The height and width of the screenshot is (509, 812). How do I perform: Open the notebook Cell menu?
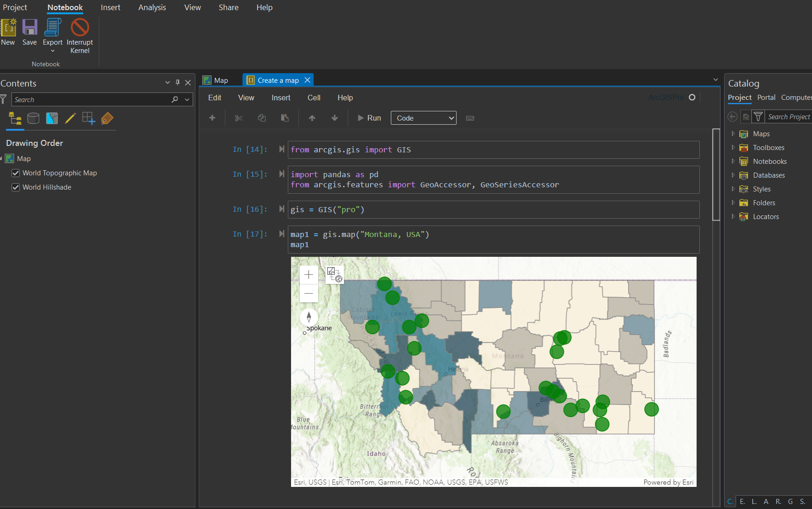click(x=314, y=98)
